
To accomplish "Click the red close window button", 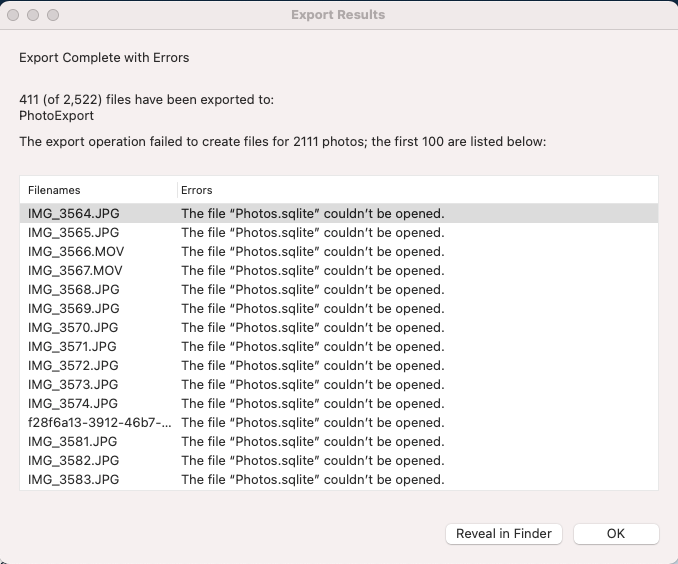I will (x=13, y=15).
